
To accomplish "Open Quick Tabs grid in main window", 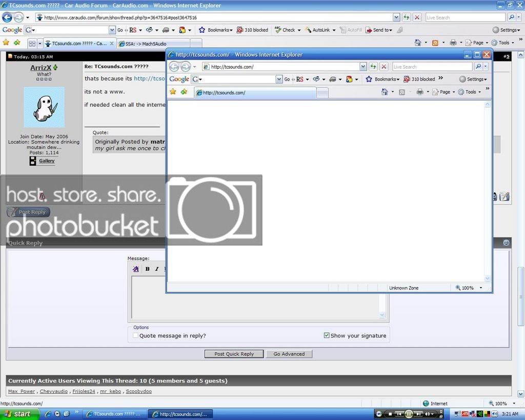I will tap(32, 44).
